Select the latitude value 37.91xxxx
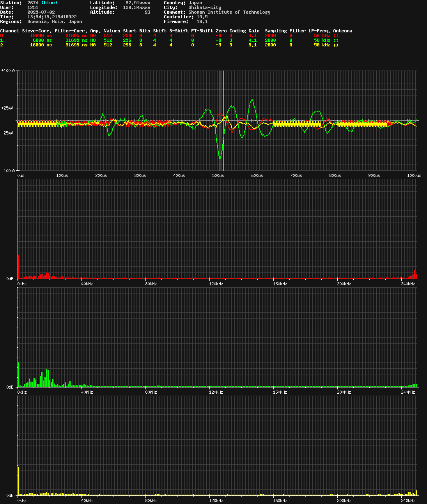Screen dimensions: 427x504 click(x=138, y=3)
